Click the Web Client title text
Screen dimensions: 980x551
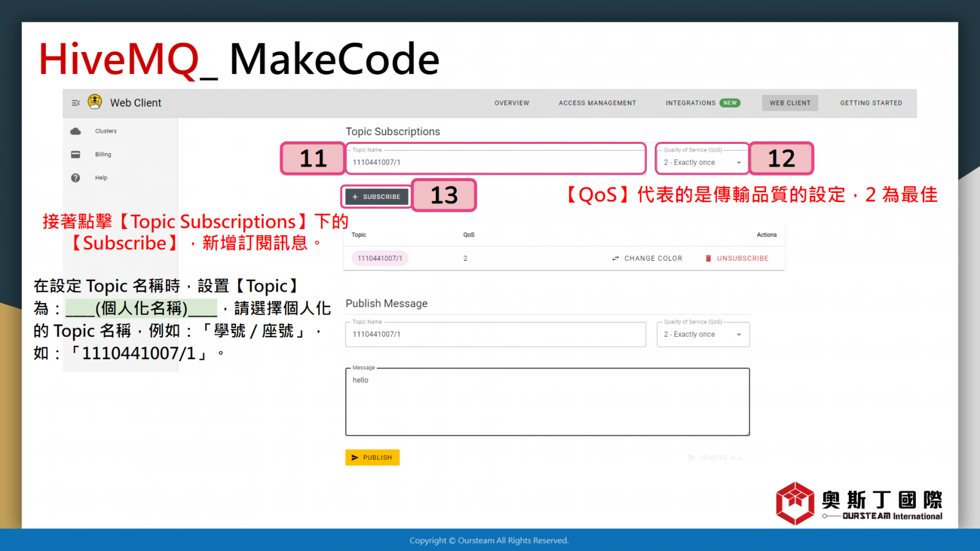(x=135, y=103)
